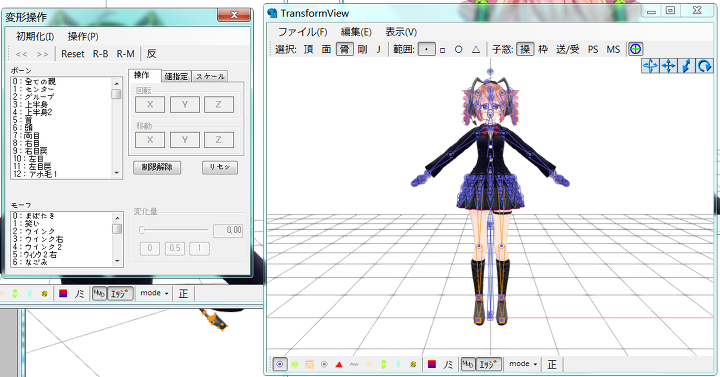Viewport: 720px width, 377px height.
Task: Toggle エッジ edge display in back window's toolbar
Action: (120, 293)
